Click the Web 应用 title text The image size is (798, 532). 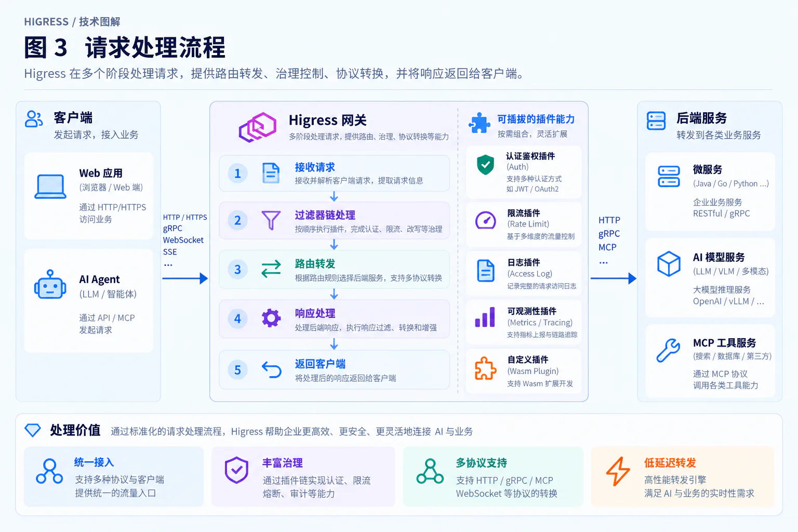point(101,174)
